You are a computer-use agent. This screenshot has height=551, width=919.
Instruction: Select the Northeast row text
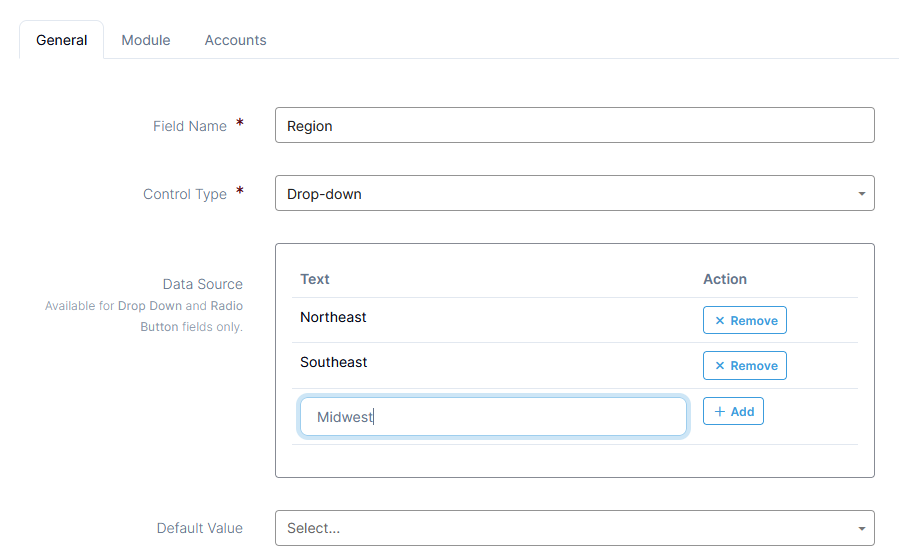coord(333,317)
